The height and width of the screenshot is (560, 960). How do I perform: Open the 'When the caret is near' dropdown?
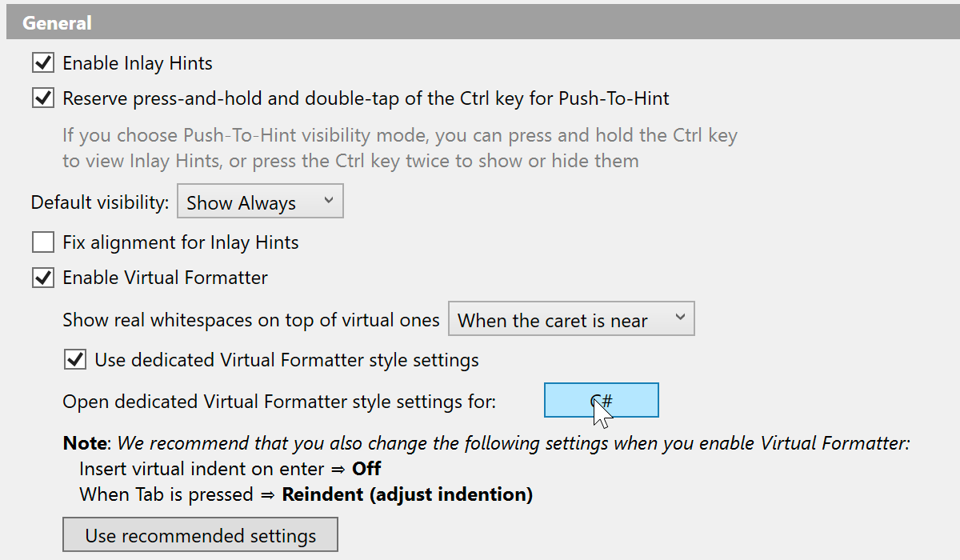(x=570, y=319)
